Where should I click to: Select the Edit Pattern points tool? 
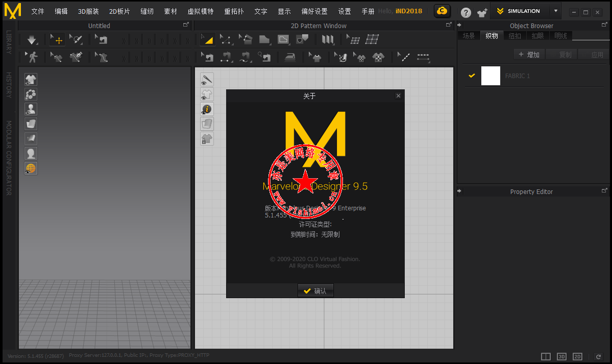pyautogui.click(x=226, y=39)
